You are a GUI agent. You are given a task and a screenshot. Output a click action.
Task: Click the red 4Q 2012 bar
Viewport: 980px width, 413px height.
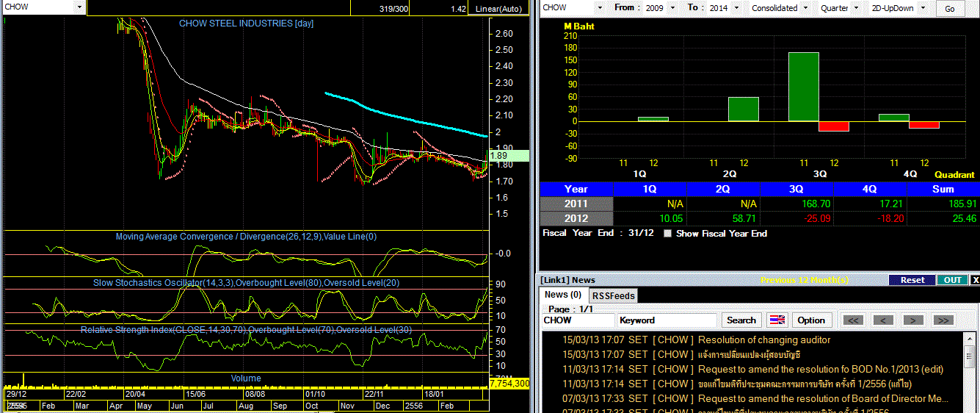[x=924, y=125]
